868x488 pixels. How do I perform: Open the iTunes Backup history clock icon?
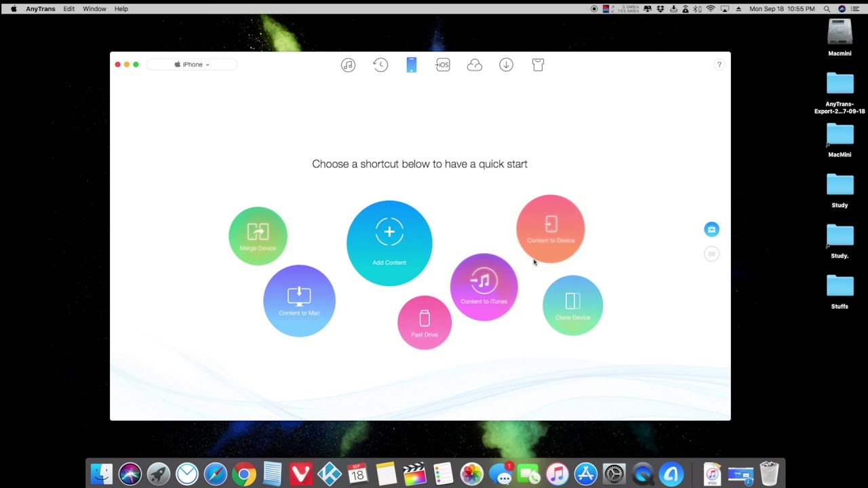pos(380,65)
